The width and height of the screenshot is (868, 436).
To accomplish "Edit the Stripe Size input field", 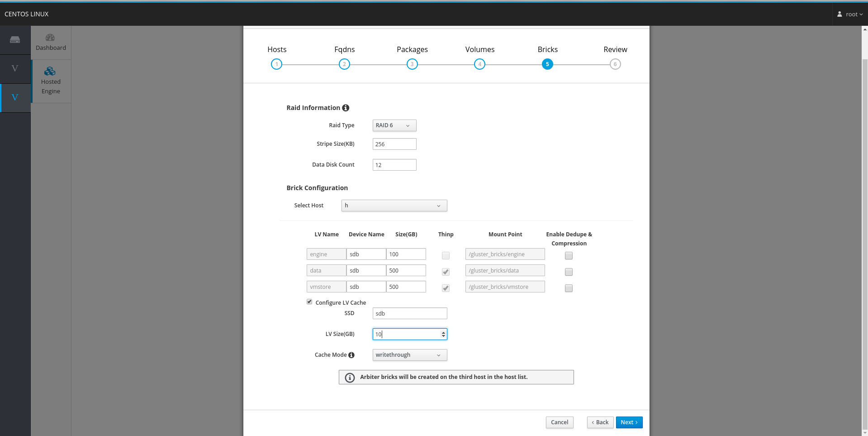I will click(394, 144).
